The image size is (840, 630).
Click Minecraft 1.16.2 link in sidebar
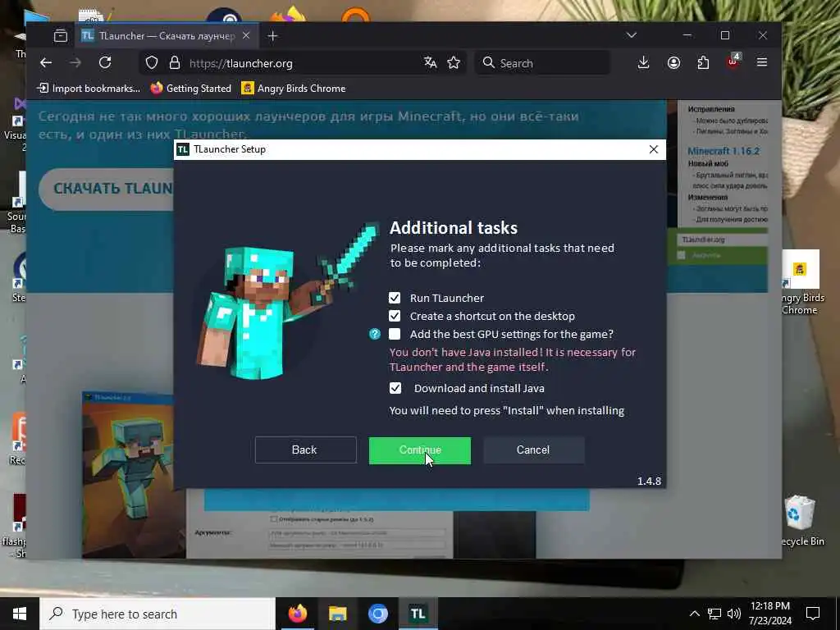pos(724,151)
